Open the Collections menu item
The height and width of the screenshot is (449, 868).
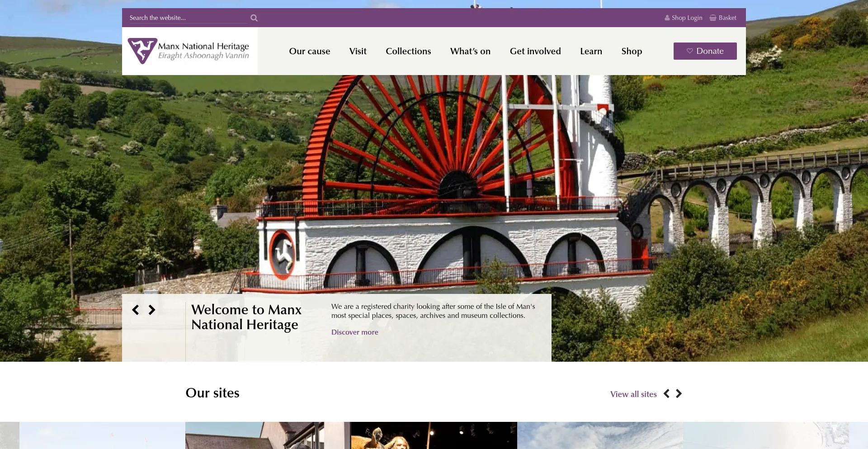tap(408, 51)
